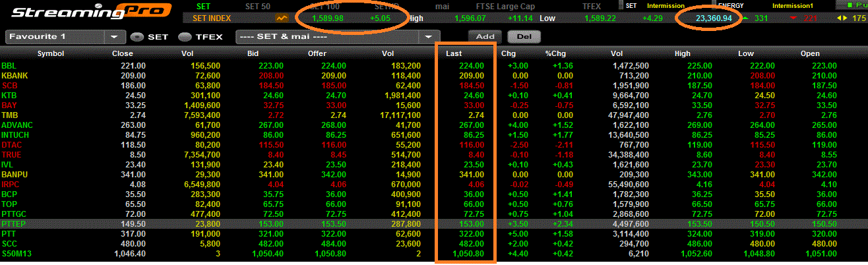This screenshot has width=868, height=265.
Task: Select the BCP symbol row
Action: tap(9, 194)
